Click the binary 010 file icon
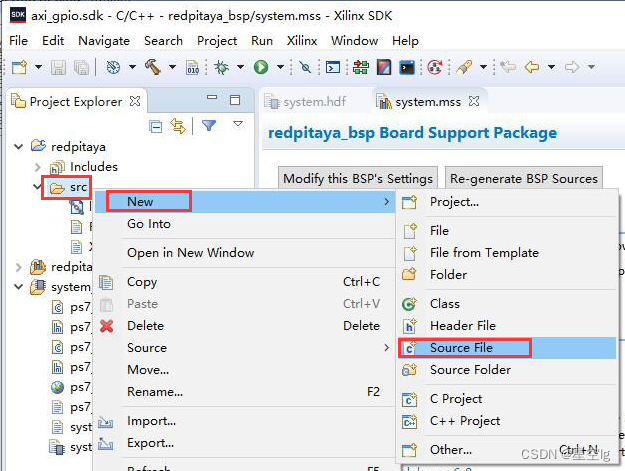This screenshot has width=625, height=471. point(193,67)
